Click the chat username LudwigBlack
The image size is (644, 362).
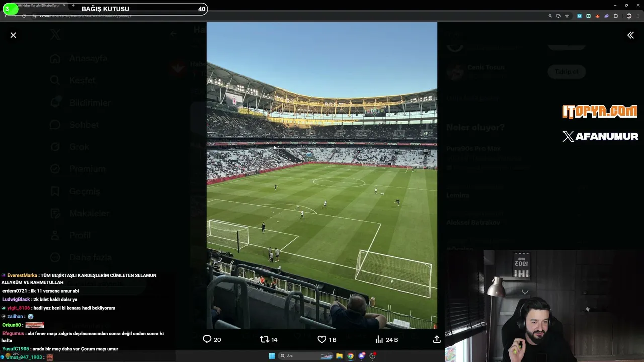tap(16, 299)
